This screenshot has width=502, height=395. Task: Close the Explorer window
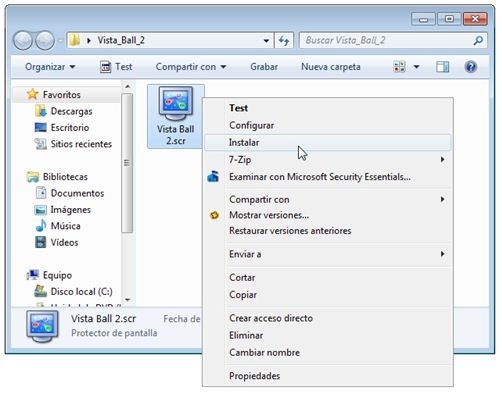tap(475, 19)
